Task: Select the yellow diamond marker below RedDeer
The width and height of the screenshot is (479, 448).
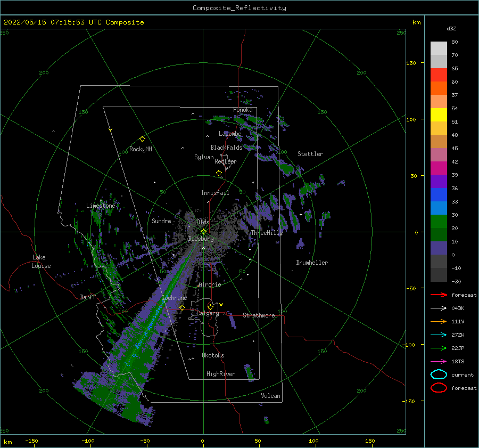Action: pyautogui.click(x=219, y=173)
